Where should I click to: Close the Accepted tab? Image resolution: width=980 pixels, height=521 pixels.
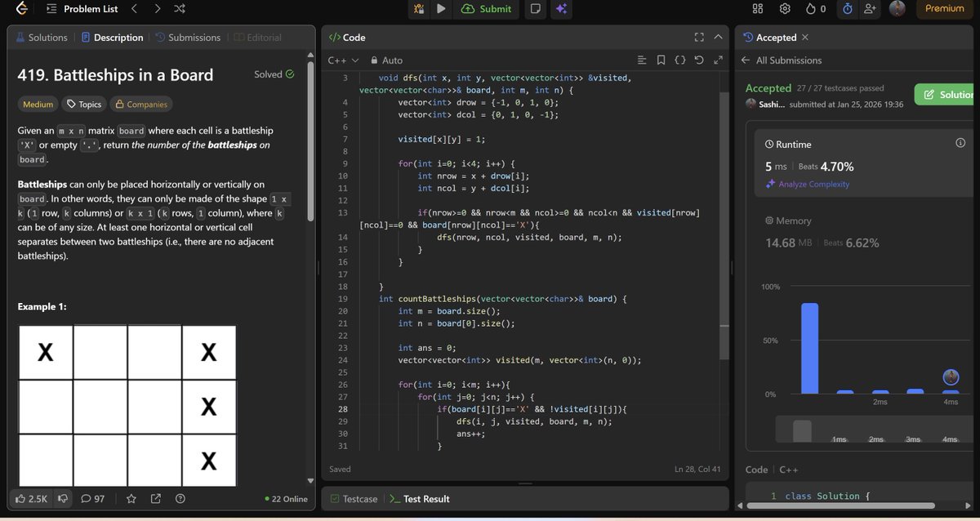click(x=805, y=38)
